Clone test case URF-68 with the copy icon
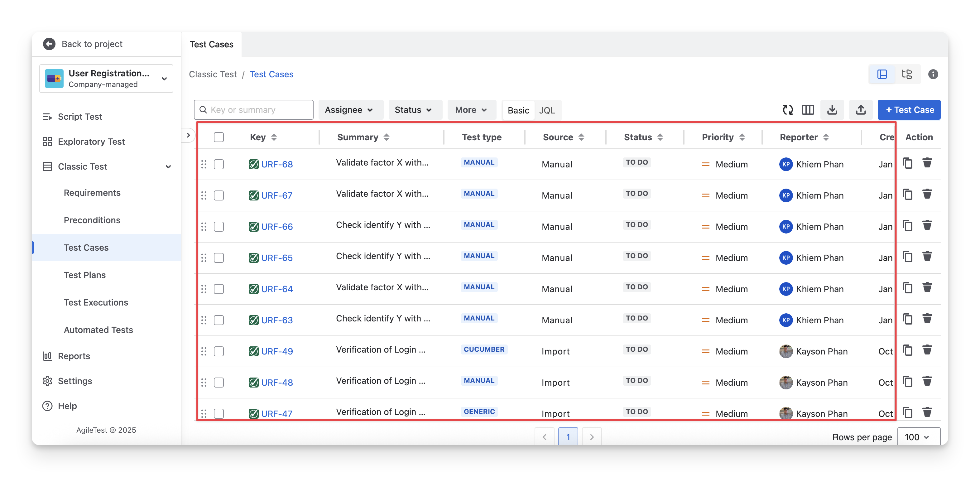This screenshot has width=980, height=477. coord(908,163)
